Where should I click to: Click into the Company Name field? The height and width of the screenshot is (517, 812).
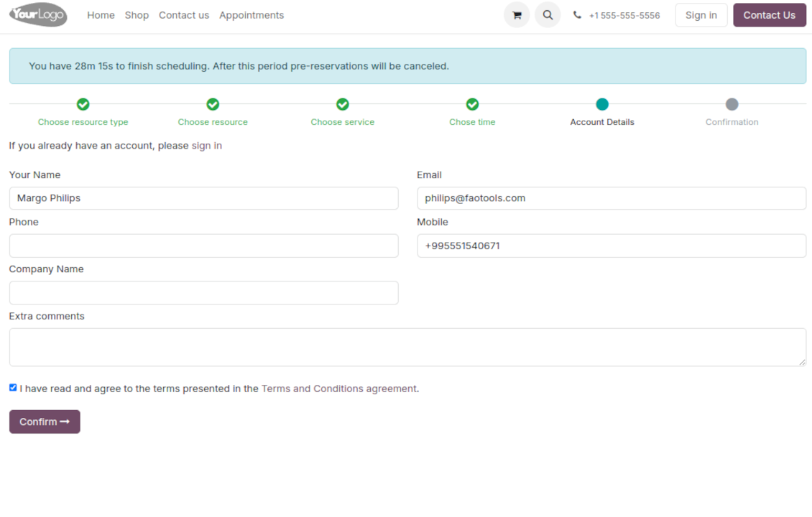point(203,293)
